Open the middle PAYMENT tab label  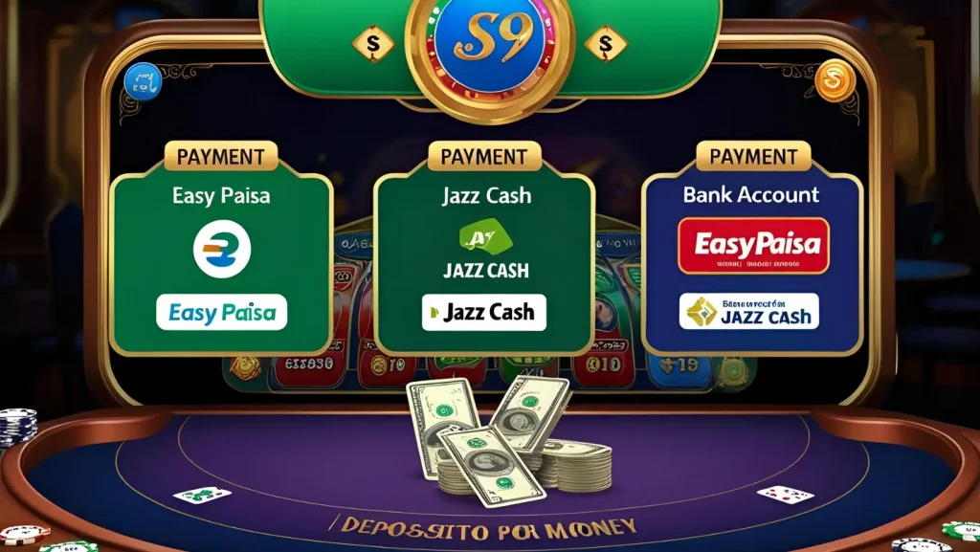click(x=484, y=156)
